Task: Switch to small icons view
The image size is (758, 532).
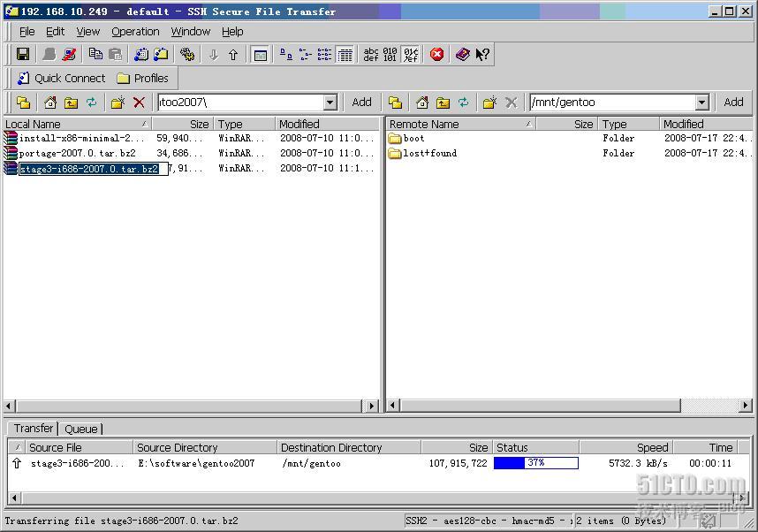Action: pyautogui.click(x=306, y=54)
